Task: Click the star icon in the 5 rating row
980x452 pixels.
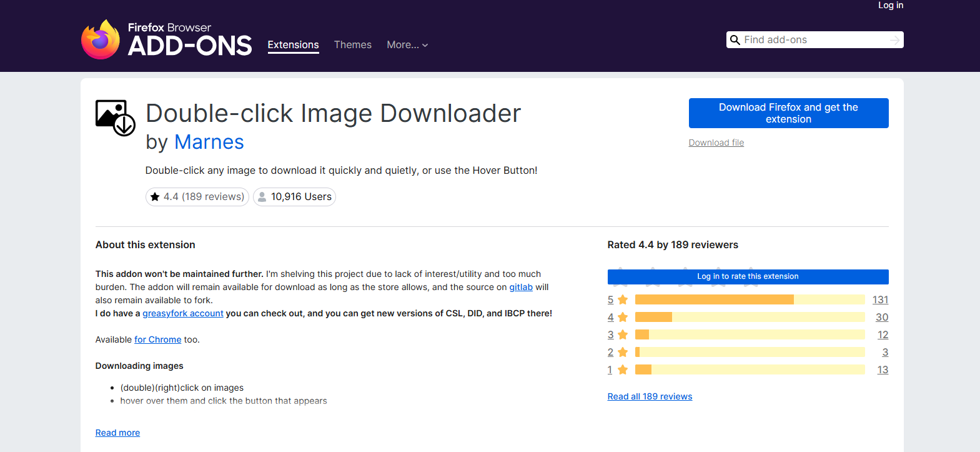Action: coord(623,300)
